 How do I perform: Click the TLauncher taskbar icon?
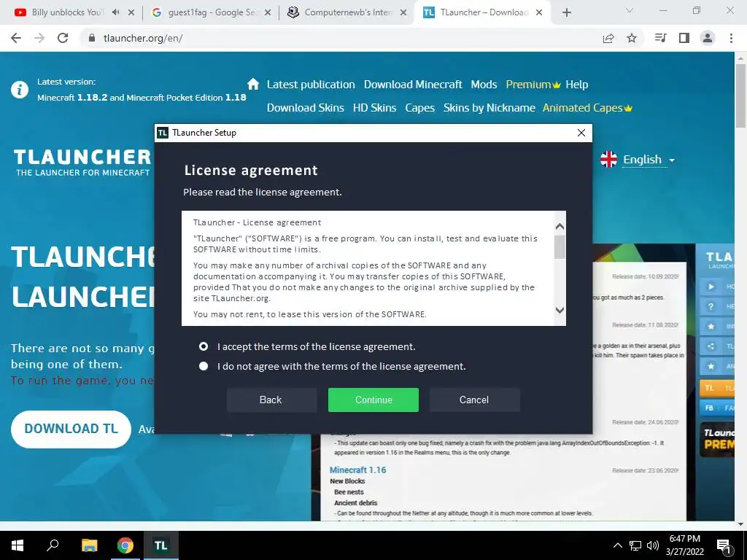click(160, 545)
